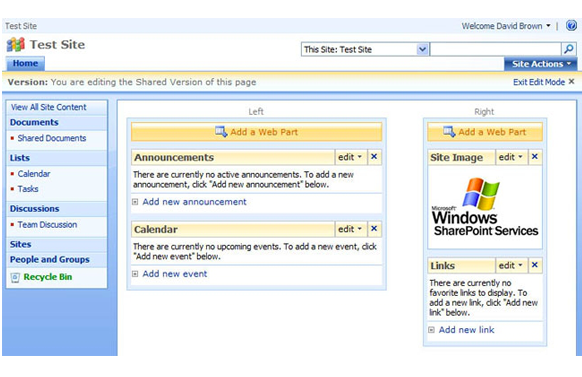This screenshot has width=582, height=377.
Task: Click the Test Site breadcrumb at top
Action: (21, 26)
